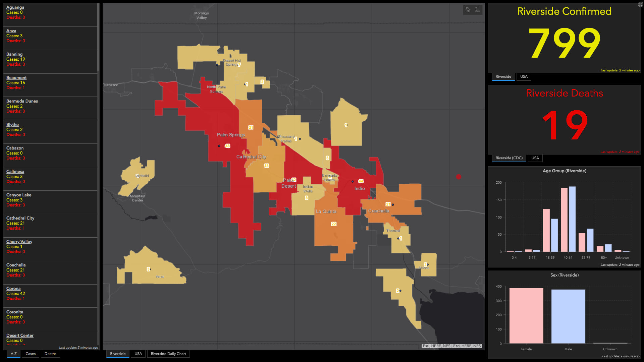Viewport: 644px width, 362px height.
Task: Click the "21" marker near Coachella
Action: coord(388,203)
